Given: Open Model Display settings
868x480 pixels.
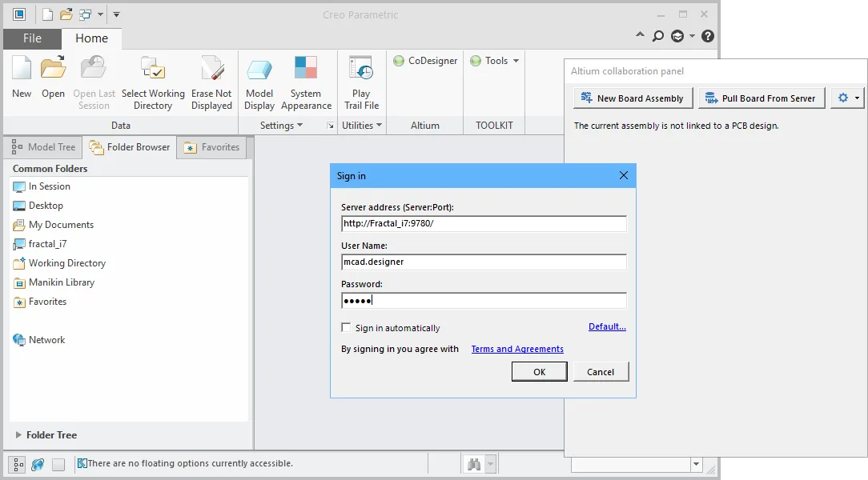Looking at the screenshot, I should tap(259, 83).
